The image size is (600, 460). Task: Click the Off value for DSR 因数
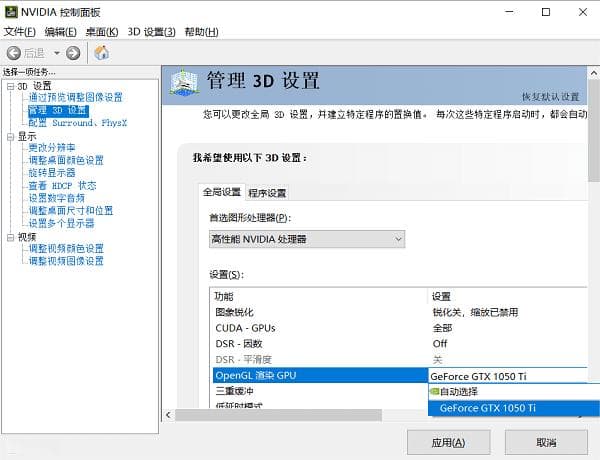[440, 344]
